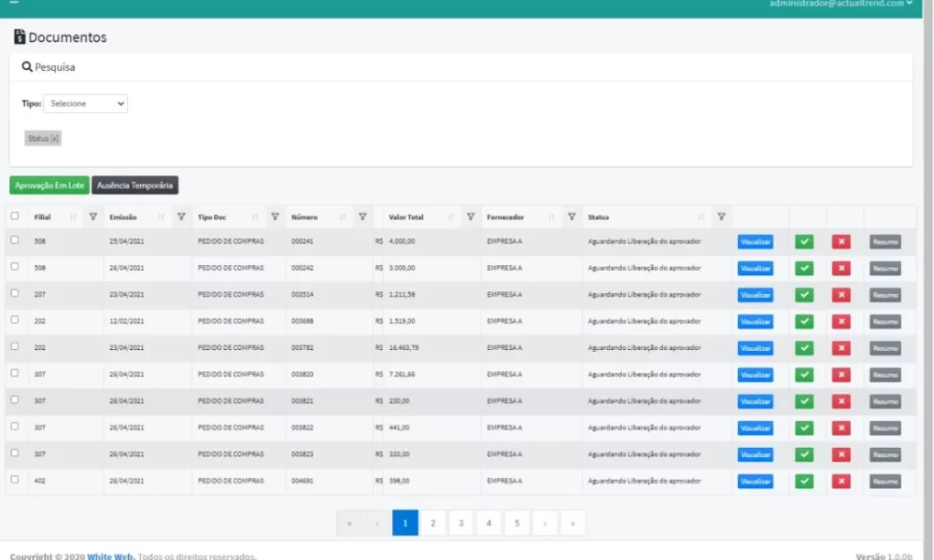Open filter funnel for Filial column
This screenshot has width=934, height=560.
[x=92, y=217]
